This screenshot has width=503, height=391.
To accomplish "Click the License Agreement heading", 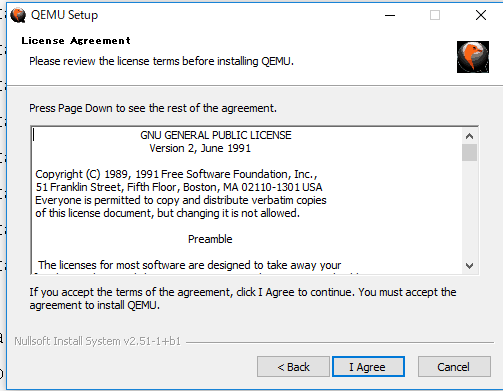I will [x=76, y=41].
